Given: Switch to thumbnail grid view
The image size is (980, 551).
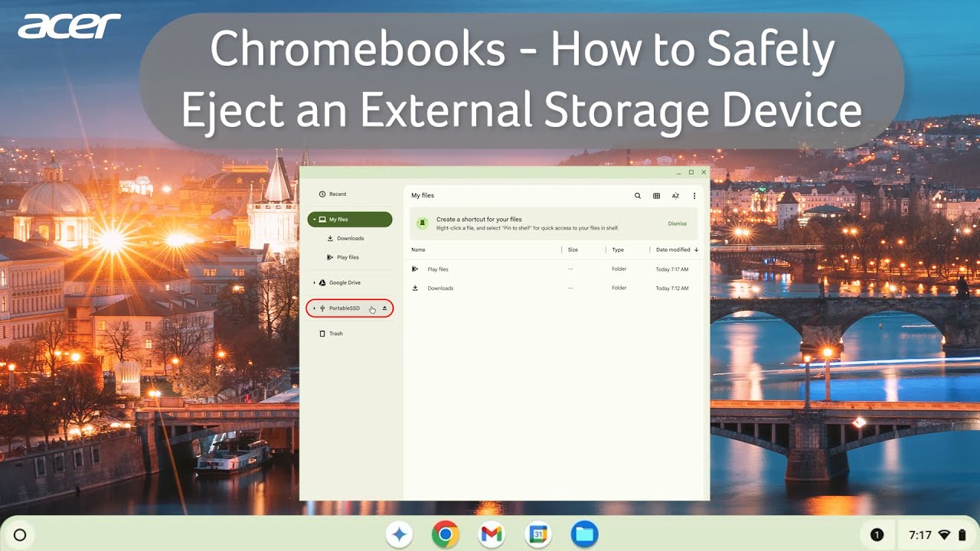Looking at the screenshot, I should pos(656,196).
